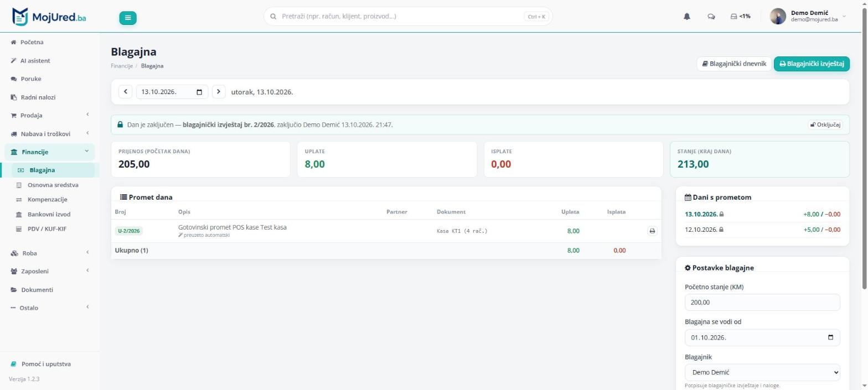Unlock the day with Otključaj
Viewport: 868px width, 390px height.
click(825, 124)
